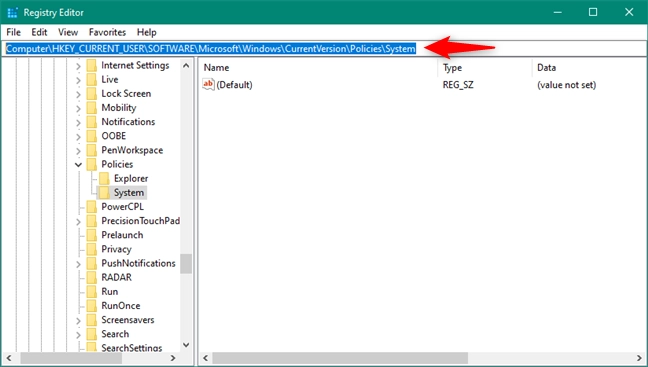Select the RADAR key label
Screen dimensions: 648x367
pos(117,277)
